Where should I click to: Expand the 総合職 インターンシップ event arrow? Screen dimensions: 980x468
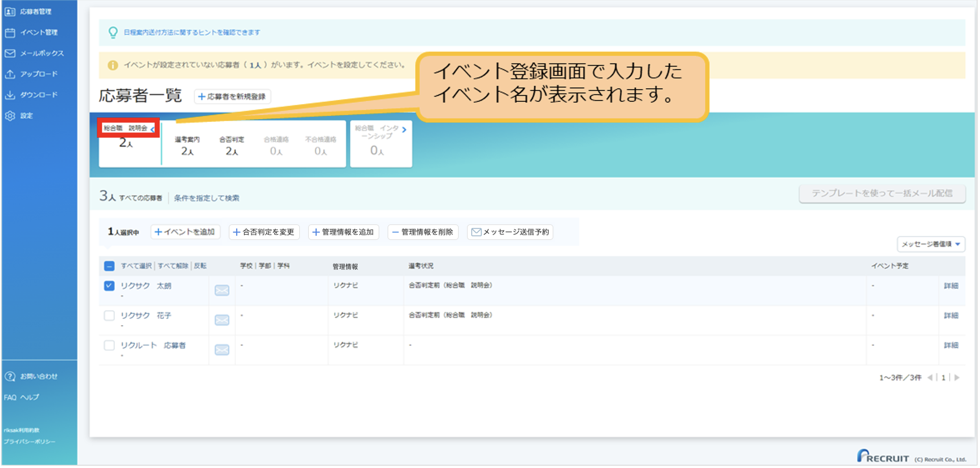tap(404, 130)
